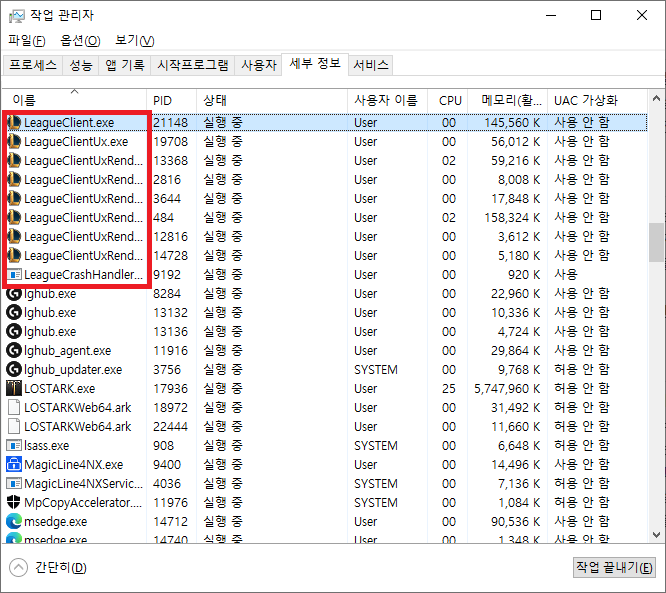Click the MagicLine4NXServic process icon

[14, 483]
